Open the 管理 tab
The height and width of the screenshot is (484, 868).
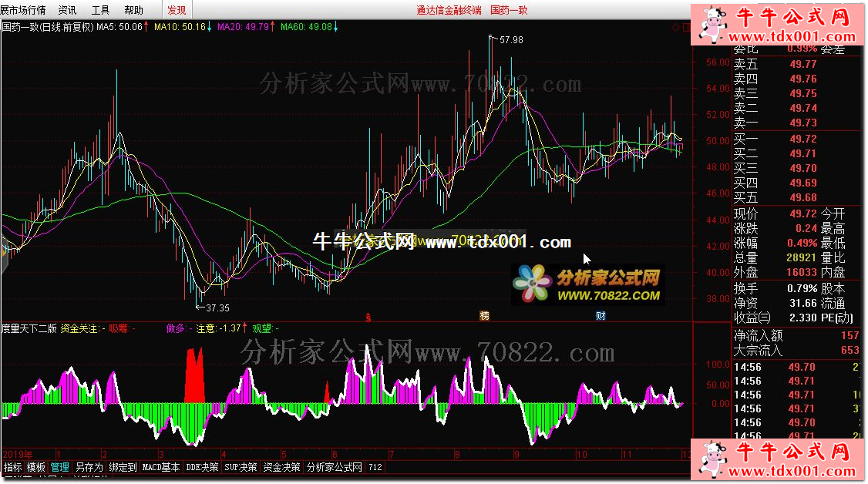pos(60,467)
